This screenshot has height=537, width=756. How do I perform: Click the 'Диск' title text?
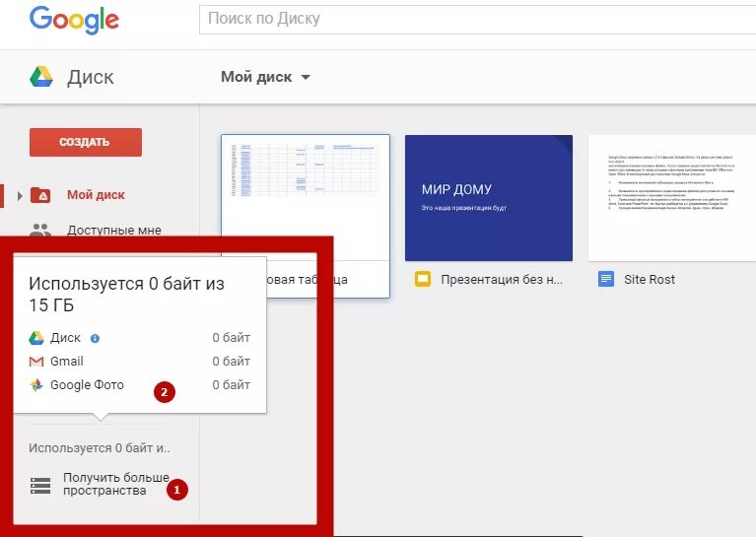(90, 77)
